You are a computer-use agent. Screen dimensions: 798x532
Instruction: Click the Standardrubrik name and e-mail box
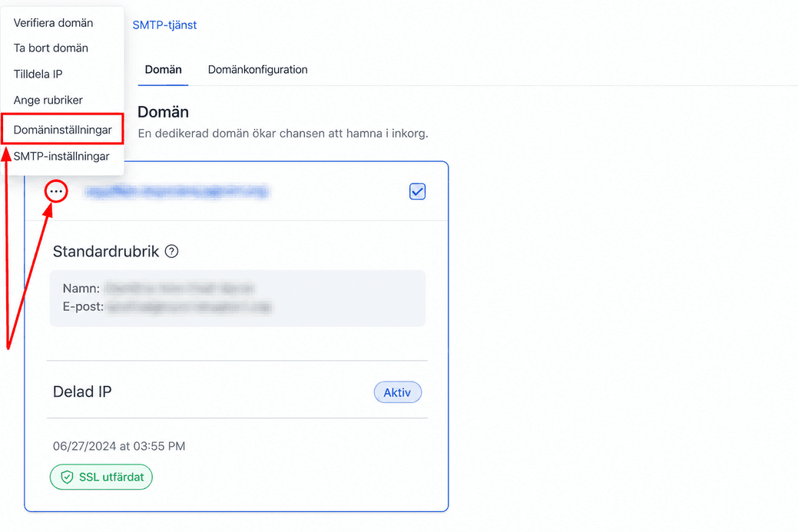click(x=237, y=298)
